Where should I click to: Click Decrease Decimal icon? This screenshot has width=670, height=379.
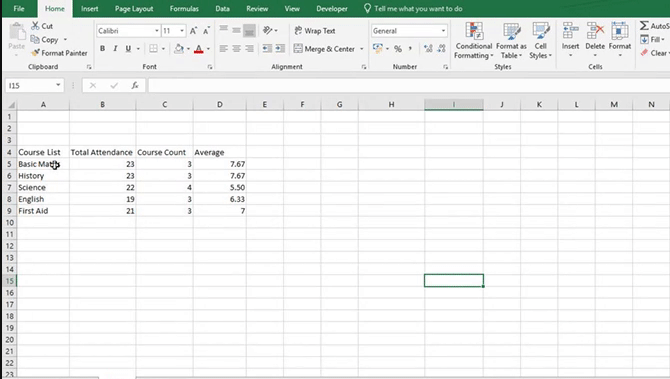click(x=442, y=49)
